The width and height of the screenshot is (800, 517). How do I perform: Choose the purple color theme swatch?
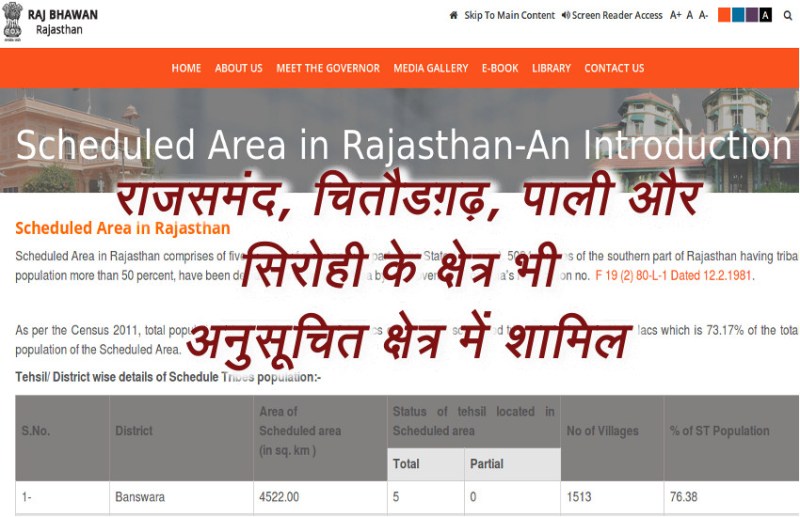752,15
